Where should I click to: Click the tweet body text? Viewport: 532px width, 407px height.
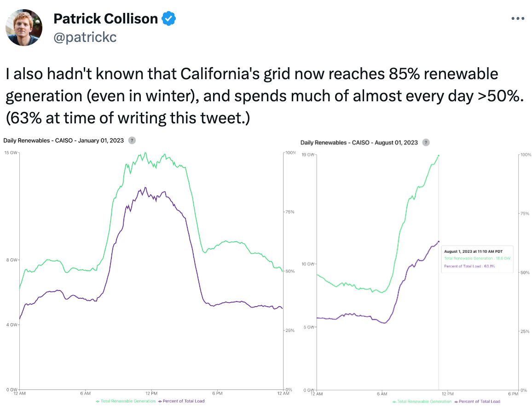coord(251,95)
